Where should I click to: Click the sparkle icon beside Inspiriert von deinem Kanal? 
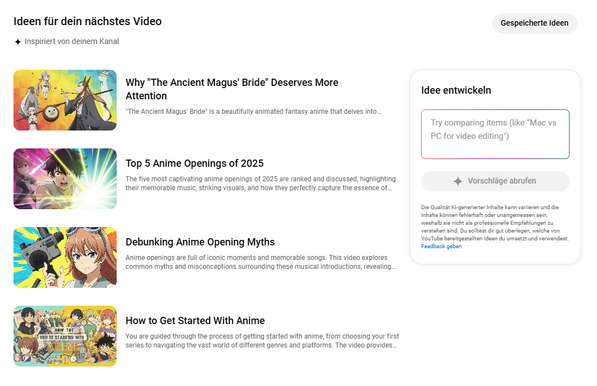tap(18, 41)
